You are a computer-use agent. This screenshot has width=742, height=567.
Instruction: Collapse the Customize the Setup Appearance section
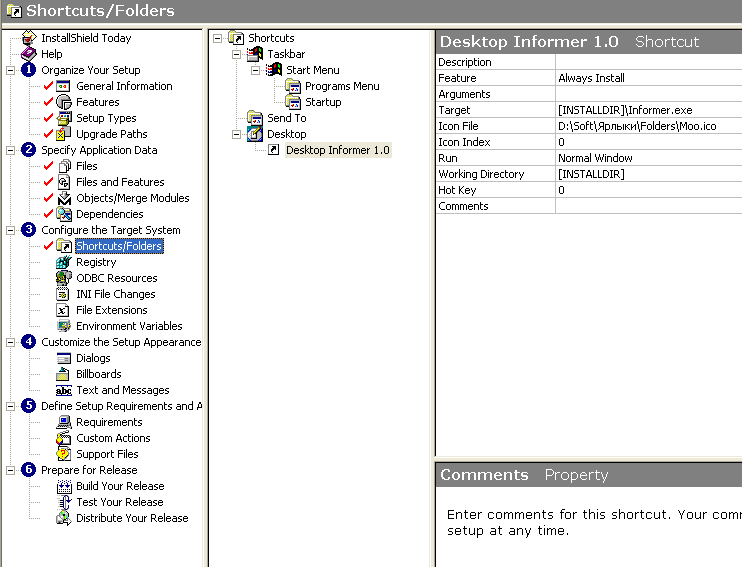[x=10, y=342]
